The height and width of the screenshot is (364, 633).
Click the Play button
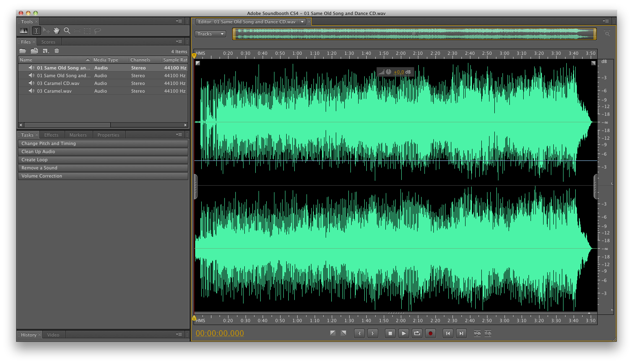point(404,333)
